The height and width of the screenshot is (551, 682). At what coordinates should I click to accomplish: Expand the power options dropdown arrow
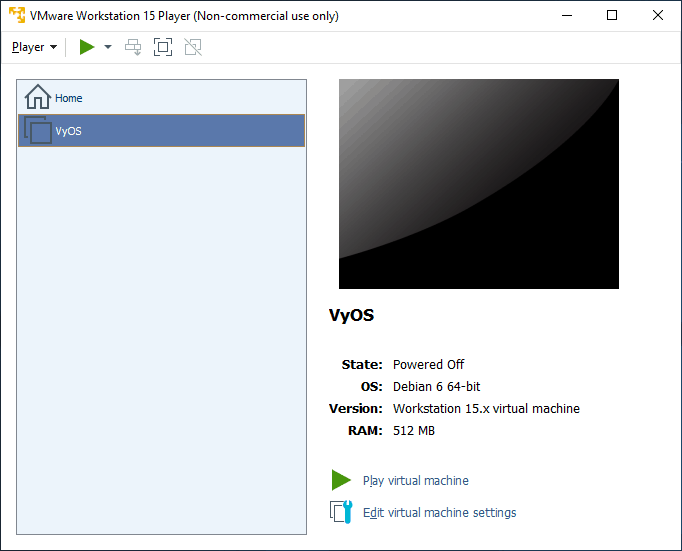coord(108,47)
